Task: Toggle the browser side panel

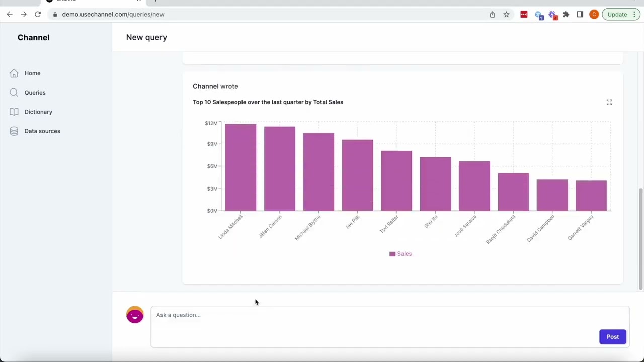Action: 580,14
